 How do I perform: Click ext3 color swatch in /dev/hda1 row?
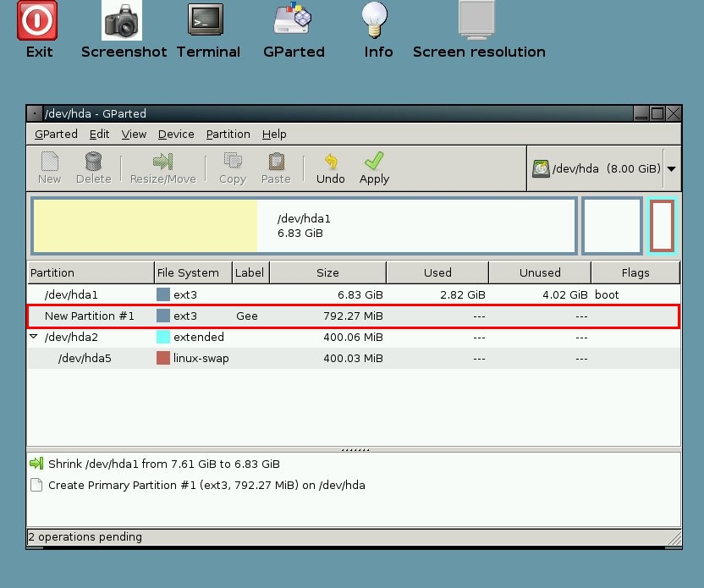163,294
